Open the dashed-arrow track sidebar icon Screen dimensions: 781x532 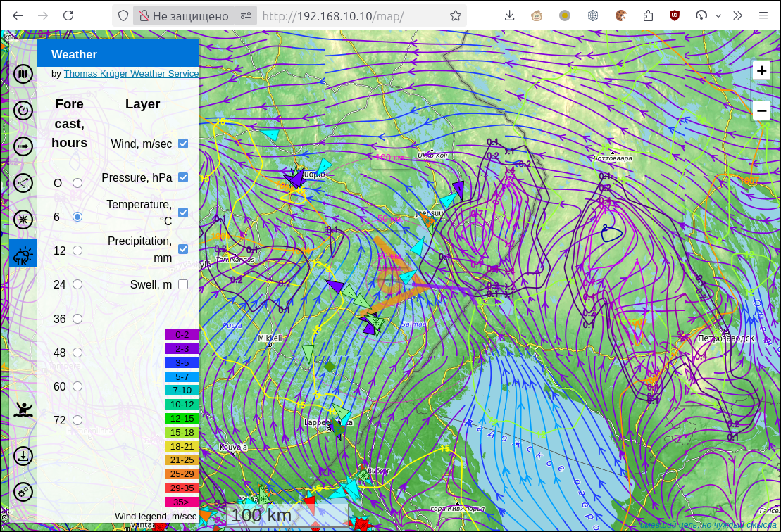[23, 146]
